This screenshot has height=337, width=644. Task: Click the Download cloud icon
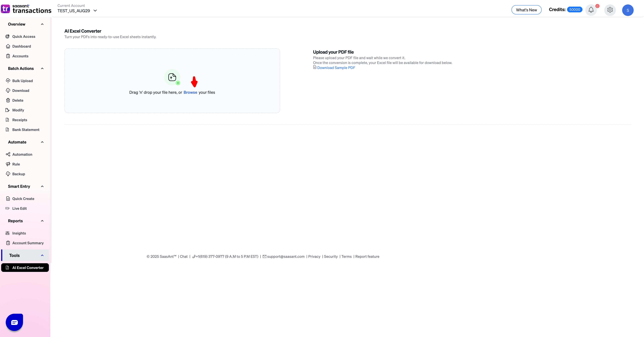click(8, 90)
